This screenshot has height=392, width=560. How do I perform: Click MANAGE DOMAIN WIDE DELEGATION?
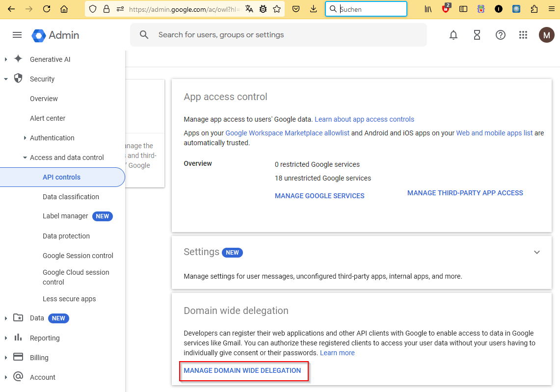(243, 371)
